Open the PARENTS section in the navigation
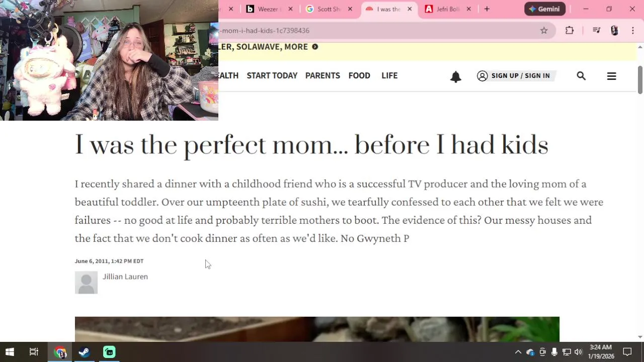 click(x=323, y=75)
